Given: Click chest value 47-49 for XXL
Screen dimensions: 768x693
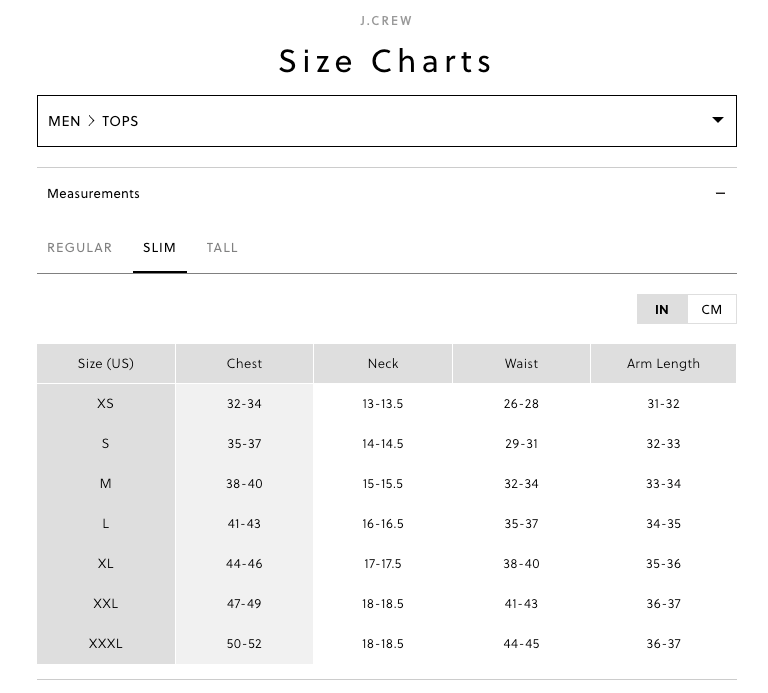Looking at the screenshot, I should (244, 604).
